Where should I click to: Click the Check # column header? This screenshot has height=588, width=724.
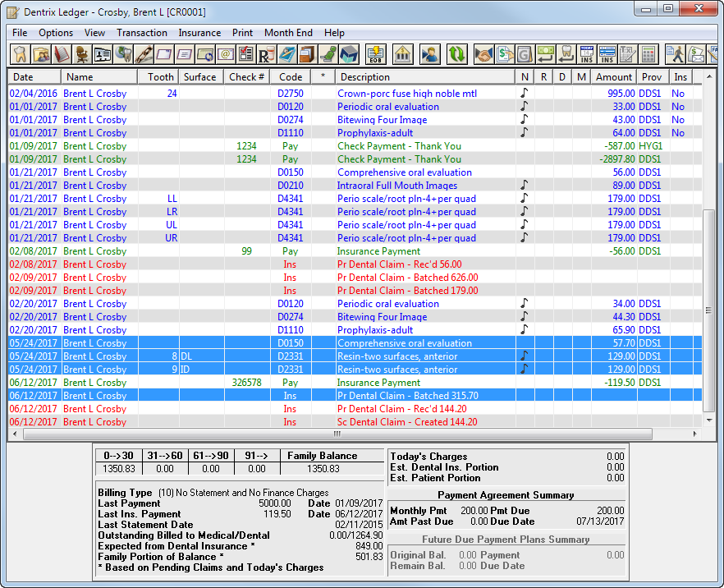[246, 77]
